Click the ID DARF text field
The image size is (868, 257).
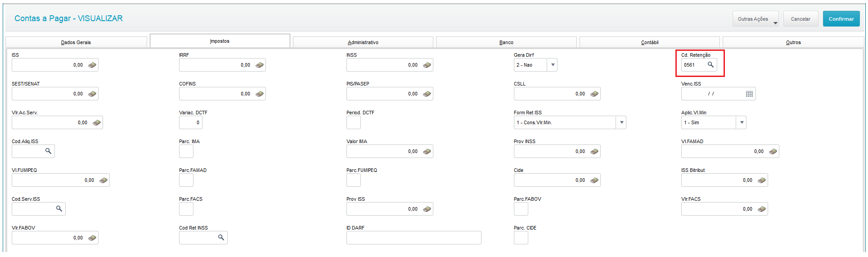click(414, 238)
